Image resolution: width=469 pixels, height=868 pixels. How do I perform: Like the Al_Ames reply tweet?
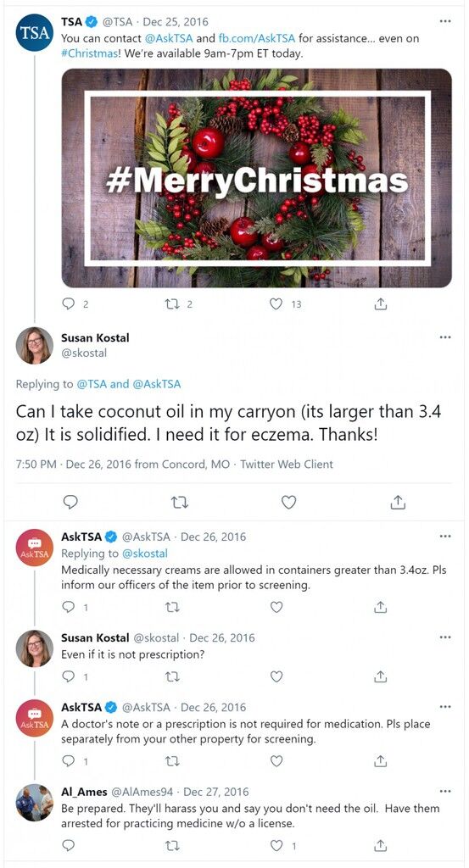tap(276, 845)
